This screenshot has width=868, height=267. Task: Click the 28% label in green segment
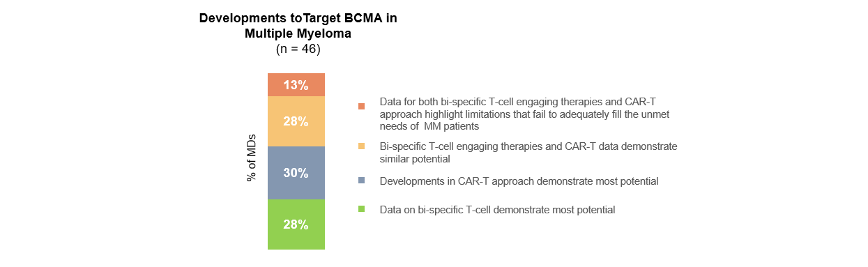pos(296,224)
